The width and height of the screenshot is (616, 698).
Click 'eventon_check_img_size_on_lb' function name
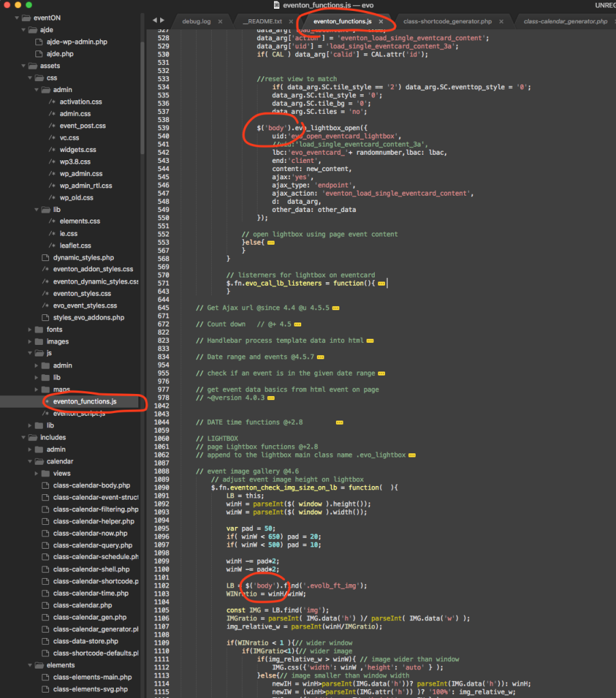(x=283, y=488)
